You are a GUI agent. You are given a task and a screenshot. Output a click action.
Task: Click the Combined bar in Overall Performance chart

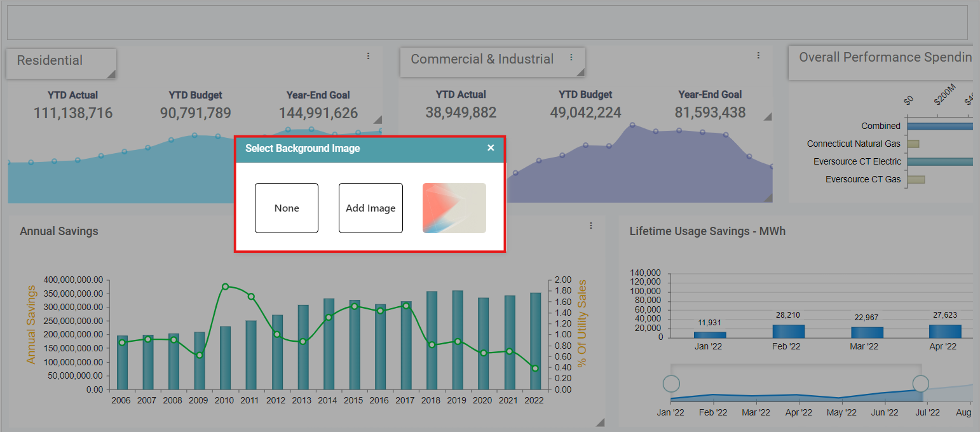tap(940, 126)
